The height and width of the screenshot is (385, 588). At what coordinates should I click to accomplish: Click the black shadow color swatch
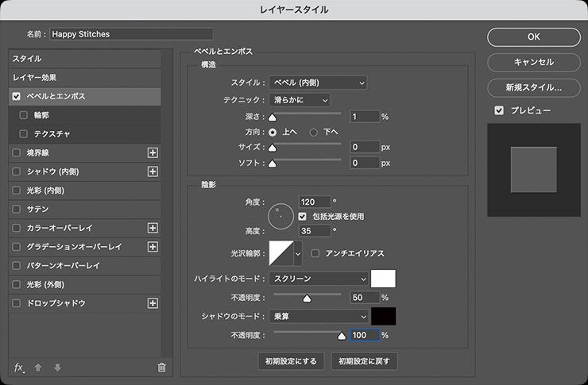pos(384,317)
